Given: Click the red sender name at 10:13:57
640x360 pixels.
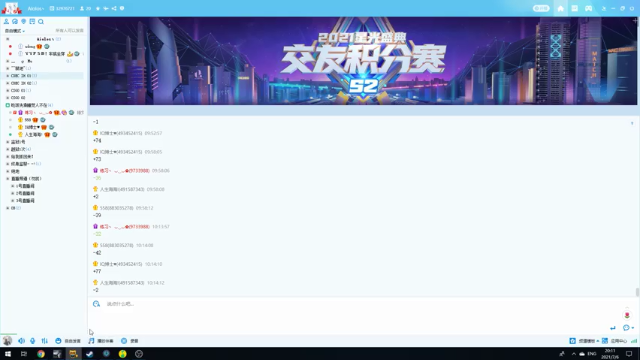Looking at the screenshot, I should (124, 227).
